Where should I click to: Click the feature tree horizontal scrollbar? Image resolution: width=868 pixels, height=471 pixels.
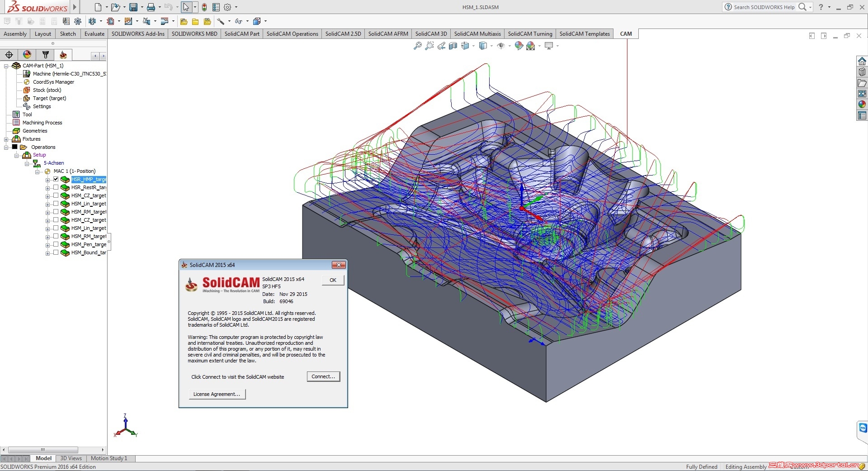pos(43,450)
